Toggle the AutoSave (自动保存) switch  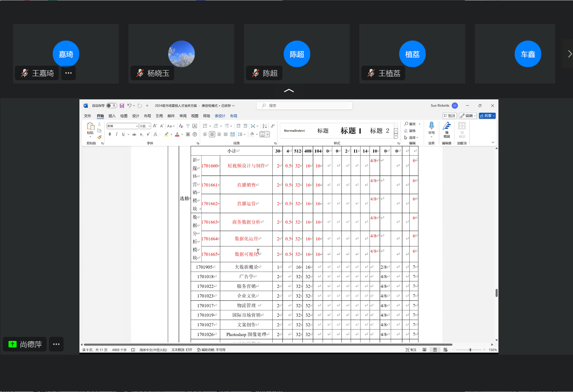click(x=111, y=106)
